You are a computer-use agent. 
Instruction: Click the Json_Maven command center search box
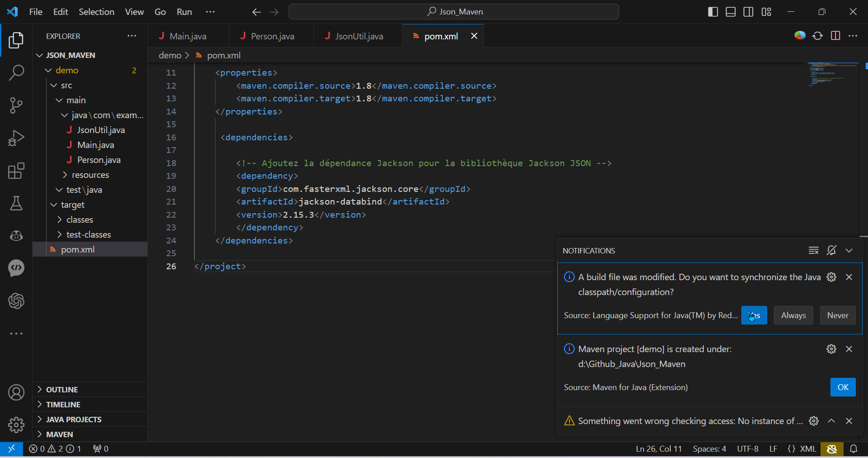[x=454, y=12]
